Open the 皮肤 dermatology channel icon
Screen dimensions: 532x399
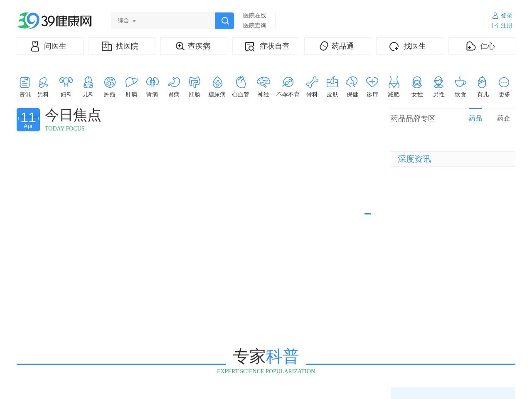(332, 86)
